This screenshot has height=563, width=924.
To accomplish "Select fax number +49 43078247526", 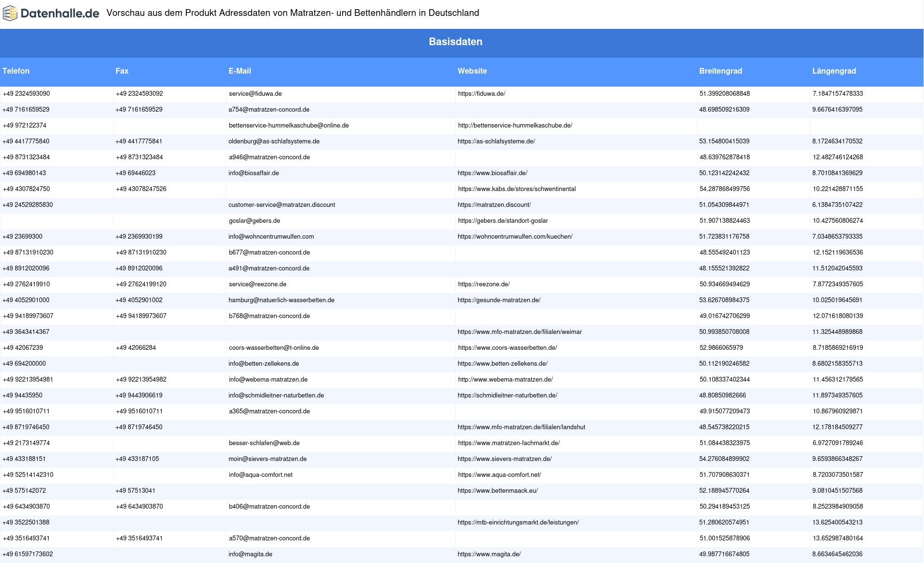I will [141, 189].
